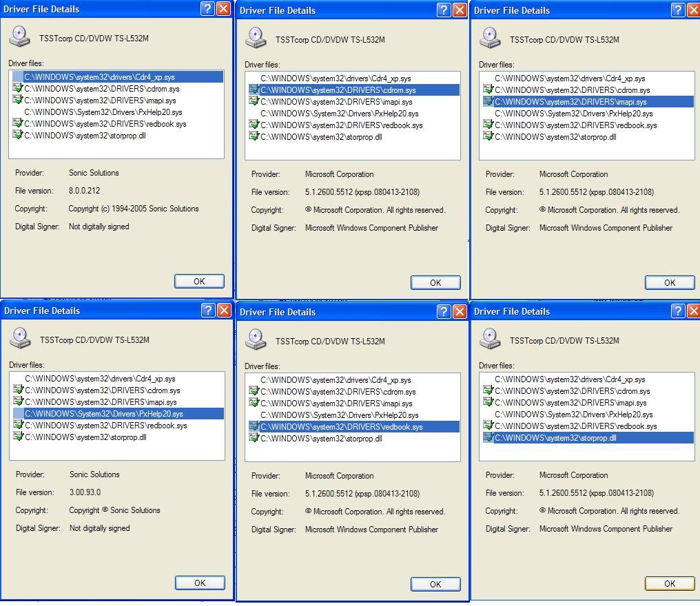Click CD drive icon in dialog with cdrom.sys highlighted
This screenshot has width=700, height=606.
click(x=256, y=38)
